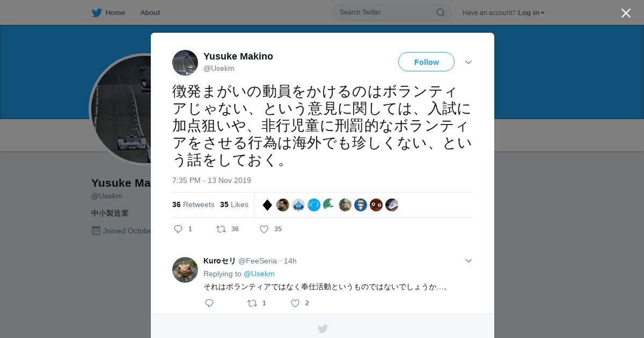This screenshot has width=644, height=338.
Task: Click the black diamond liker avatar
Action: (267, 205)
